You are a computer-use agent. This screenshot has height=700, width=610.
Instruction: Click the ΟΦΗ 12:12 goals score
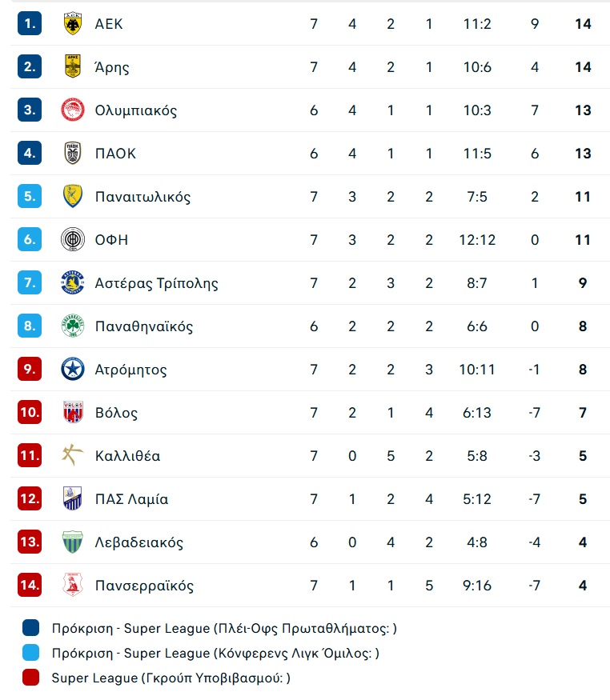[x=477, y=240]
